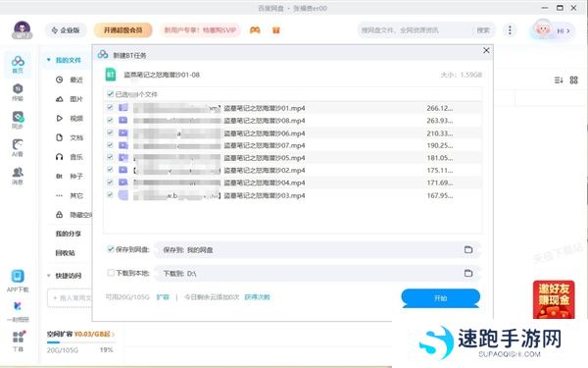Click the 扩容 link in dialog
The height and width of the screenshot is (368, 588).
tap(163, 297)
